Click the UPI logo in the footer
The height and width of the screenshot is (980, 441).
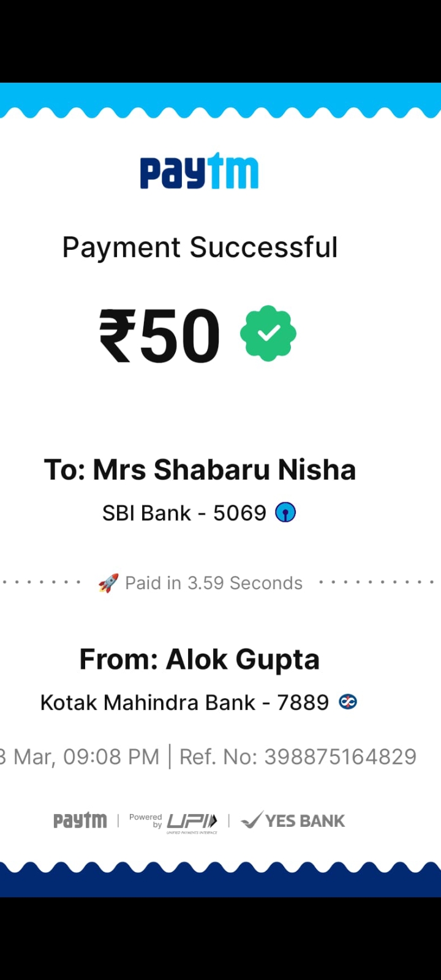(x=192, y=821)
